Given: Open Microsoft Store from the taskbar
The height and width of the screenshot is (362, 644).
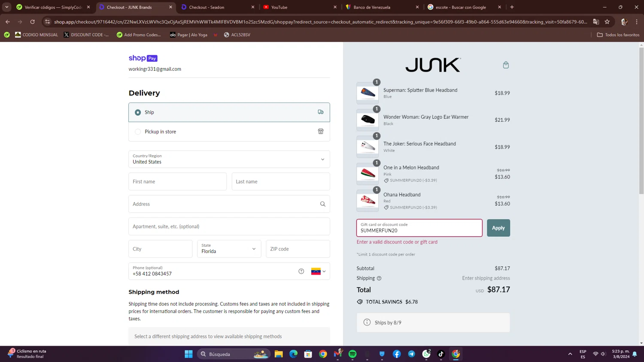Looking at the screenshot, I should coord(308,354).
